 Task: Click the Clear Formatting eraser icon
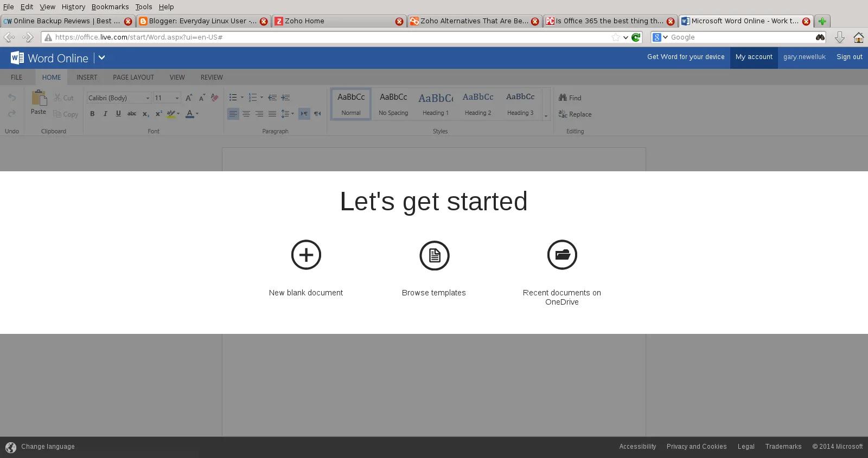pos(214,98)
